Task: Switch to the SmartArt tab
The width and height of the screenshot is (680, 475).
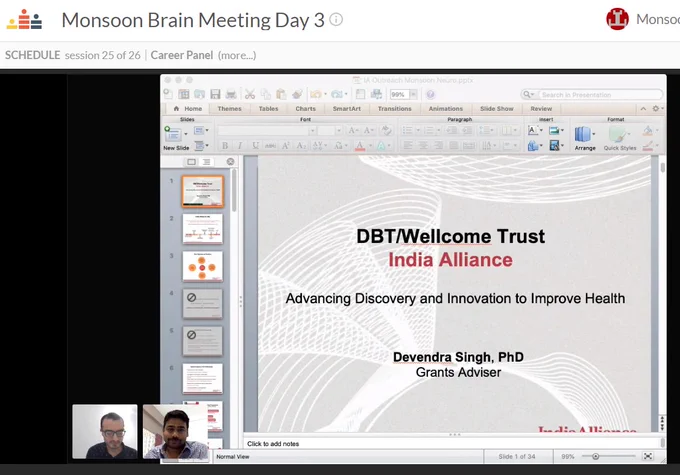Action: tap(347, 108)
